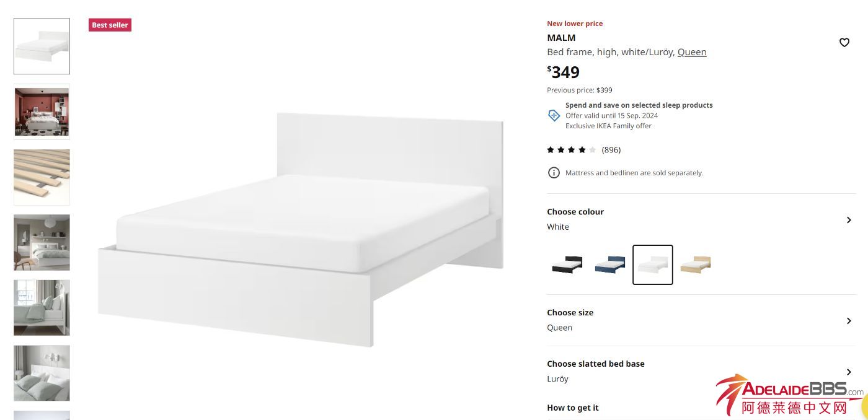Viewport: 868px width, 420px height.
Task: Choose the white bed colour option
Action: pos(653,265)
